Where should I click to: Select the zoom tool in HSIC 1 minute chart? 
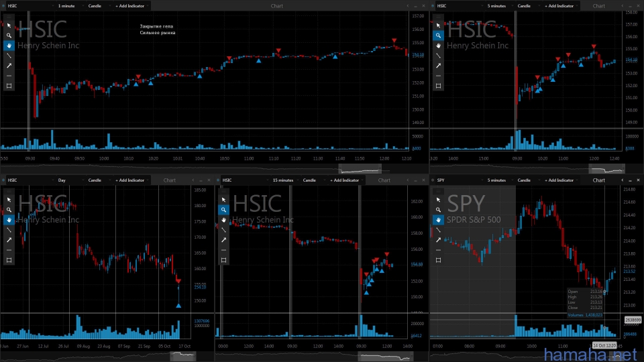pyautogui.click(x=9, y=36)
